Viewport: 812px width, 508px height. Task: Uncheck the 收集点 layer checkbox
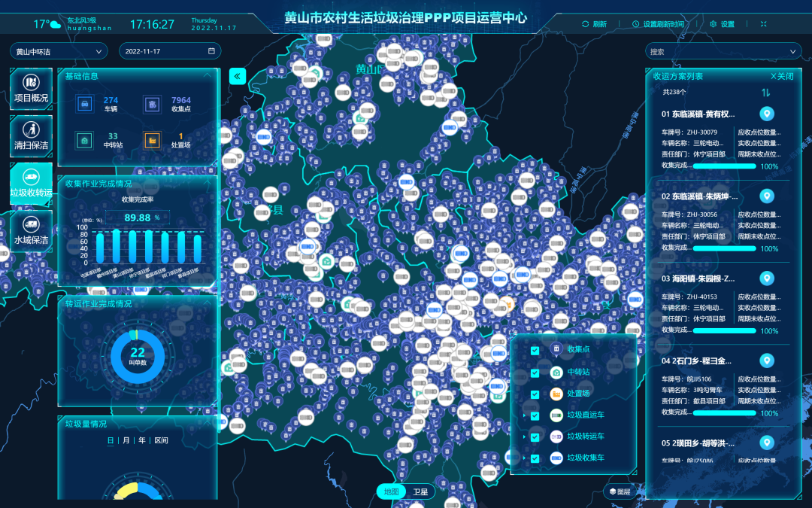535,351
